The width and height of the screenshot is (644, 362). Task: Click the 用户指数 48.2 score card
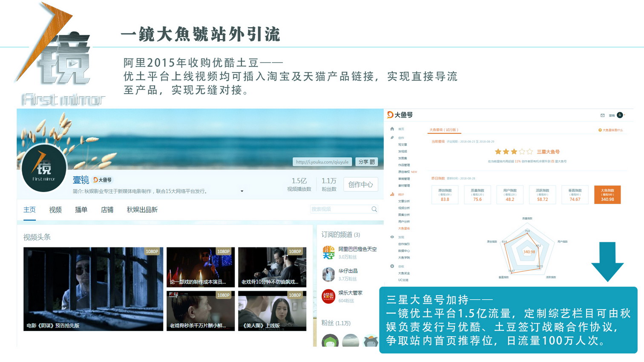click(510, 195)
